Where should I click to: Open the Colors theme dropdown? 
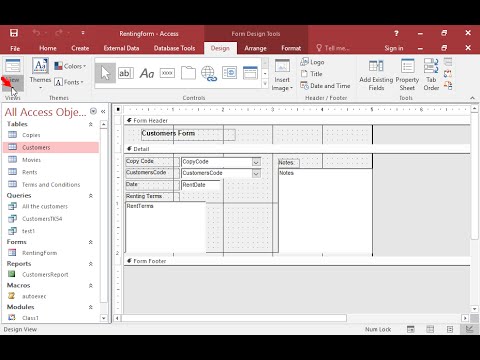point(70,66)
